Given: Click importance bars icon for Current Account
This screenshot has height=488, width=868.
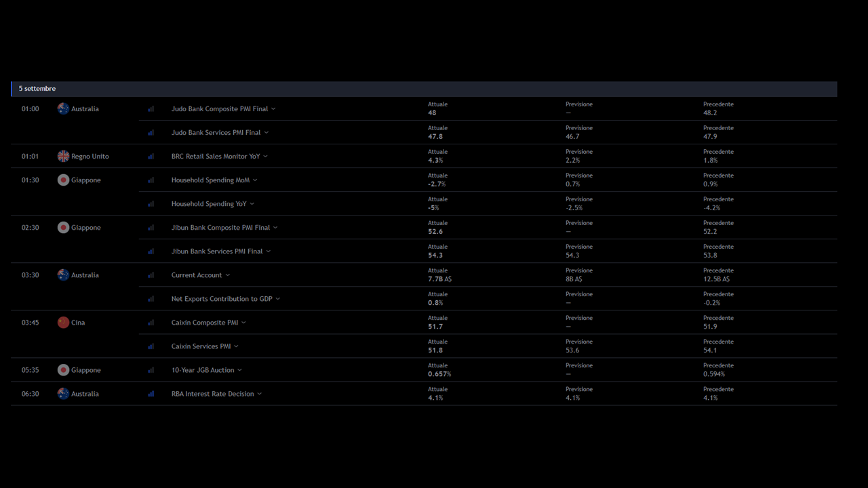Looking at the screenshot, I should 151,275.
